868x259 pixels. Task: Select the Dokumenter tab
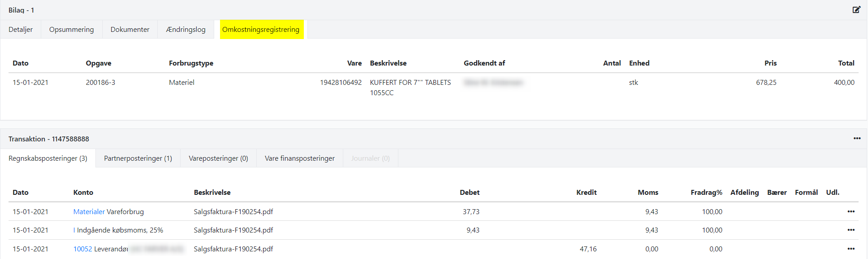[x=130, y=30]
